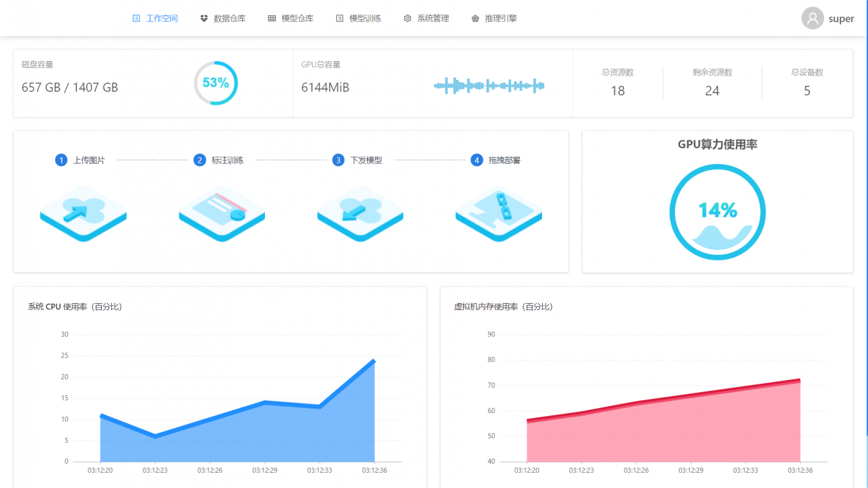Click the CPU chart 03:12:36 axis label

(374, 471)
